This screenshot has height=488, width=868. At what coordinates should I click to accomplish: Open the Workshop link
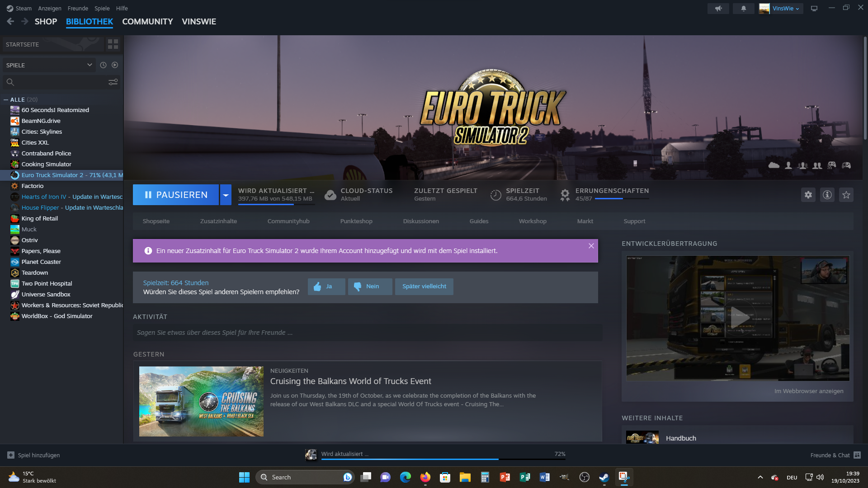point(533,221)
